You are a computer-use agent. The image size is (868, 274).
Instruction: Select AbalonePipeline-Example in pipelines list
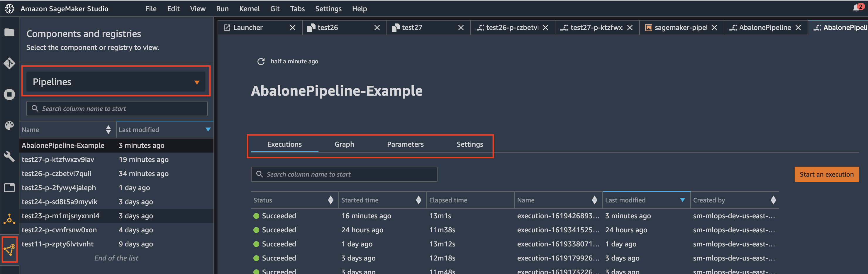point(116,145)
